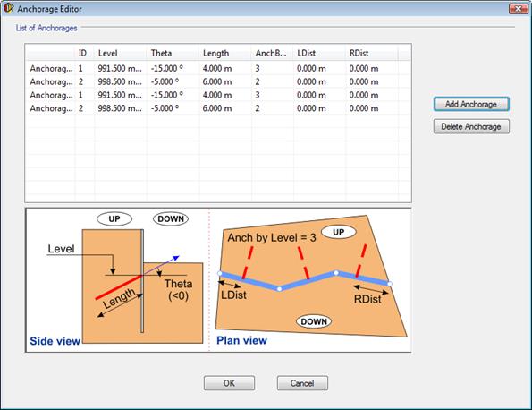Click the Delete Anchorage button

(471, 127)
